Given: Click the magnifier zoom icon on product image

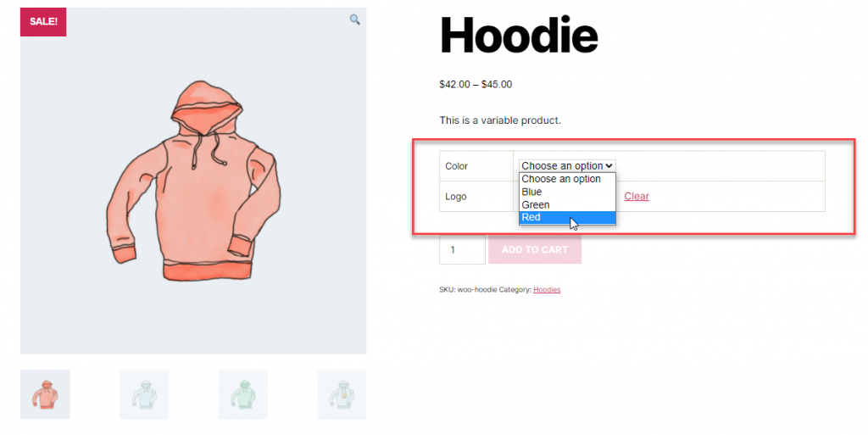Looking at the screenshot, I should tap(355, 20).
